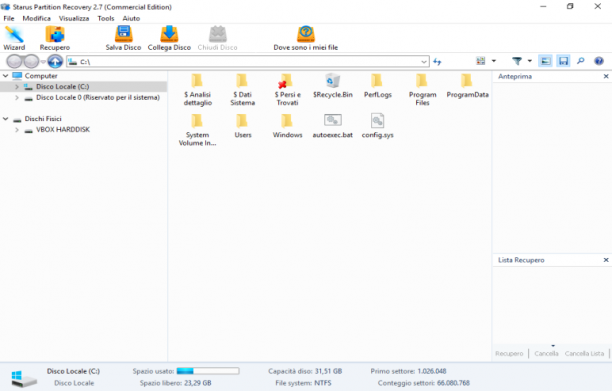Screen dimensions: 612x391
Task: Launch the Wizard tool
Action: pos(14,38)
